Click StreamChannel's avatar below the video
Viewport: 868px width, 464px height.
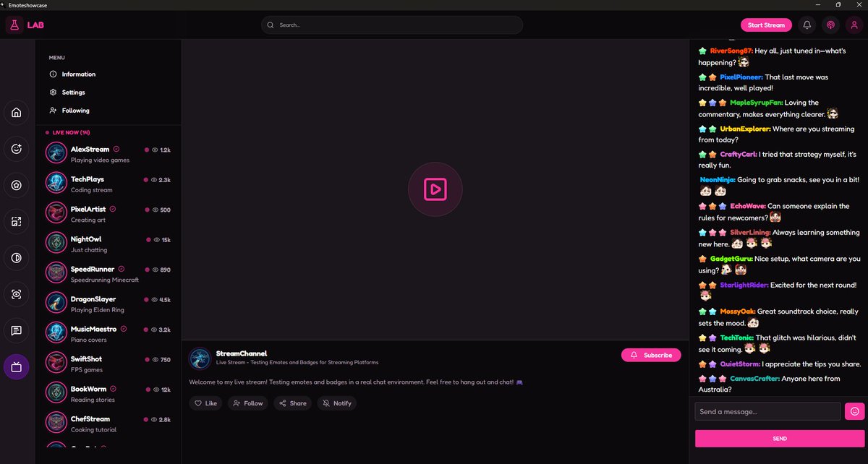coord(200,358)
